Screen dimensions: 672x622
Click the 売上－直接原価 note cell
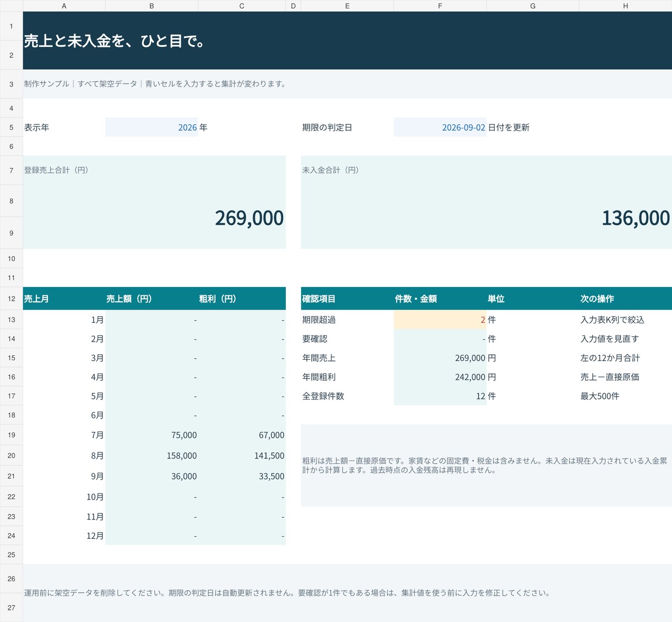click(626, 377)
